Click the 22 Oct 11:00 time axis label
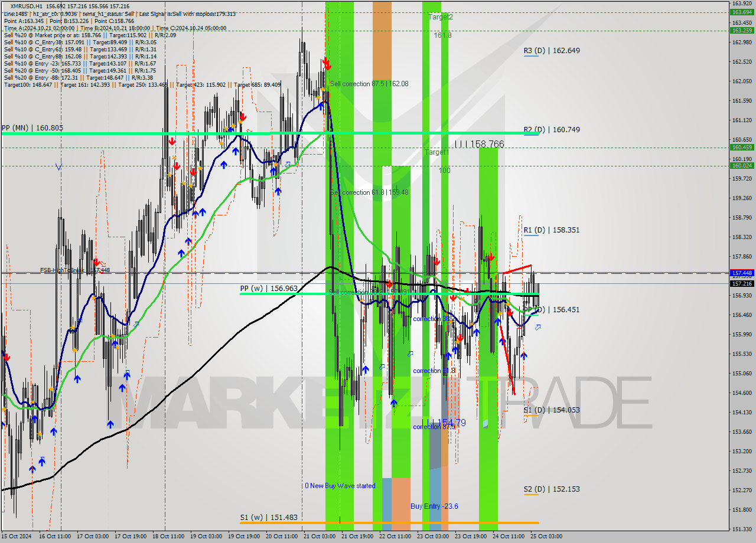 pos(395,537)
